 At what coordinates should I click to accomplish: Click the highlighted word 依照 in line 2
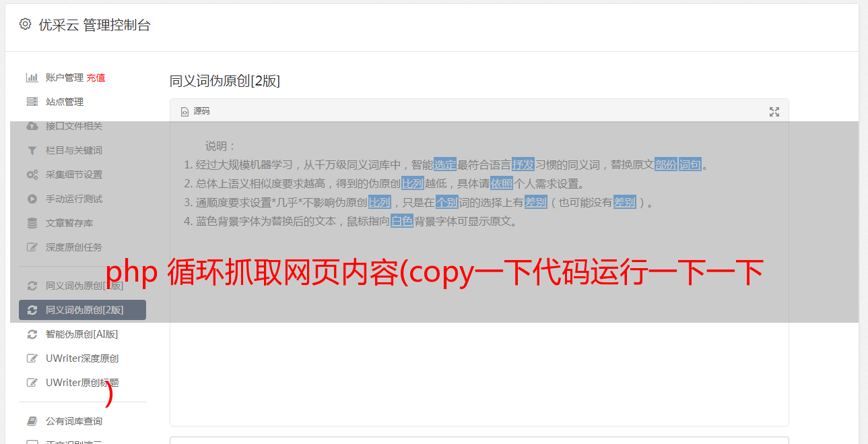point(502,183)
